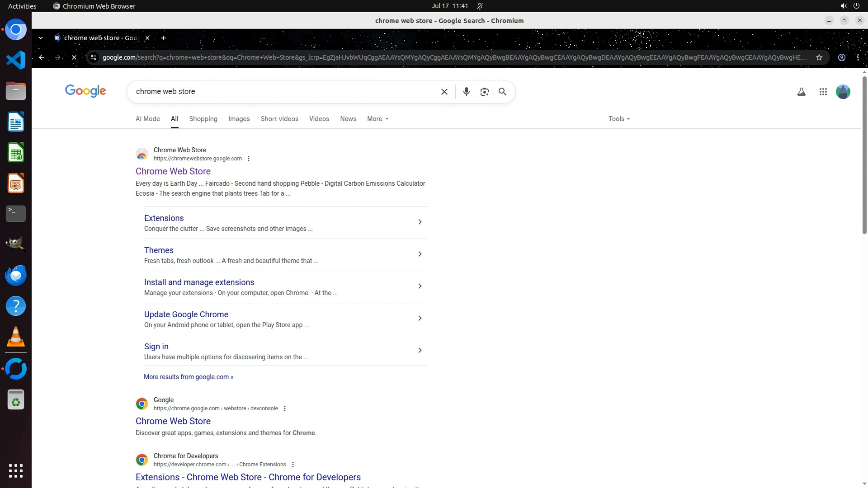The height and width of the screenshot is (488, 868).
Task: Open the site information icon in address bar
Action: 94,57
